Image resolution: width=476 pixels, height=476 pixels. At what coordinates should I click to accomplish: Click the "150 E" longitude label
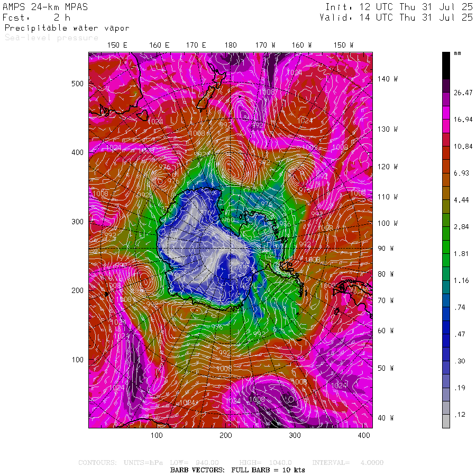[x=117, y=45]
